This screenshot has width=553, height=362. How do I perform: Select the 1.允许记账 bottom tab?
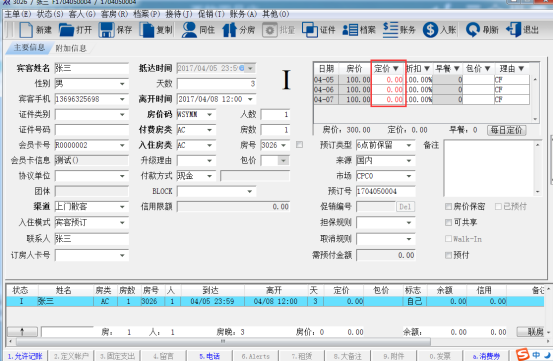coord(25,356)
